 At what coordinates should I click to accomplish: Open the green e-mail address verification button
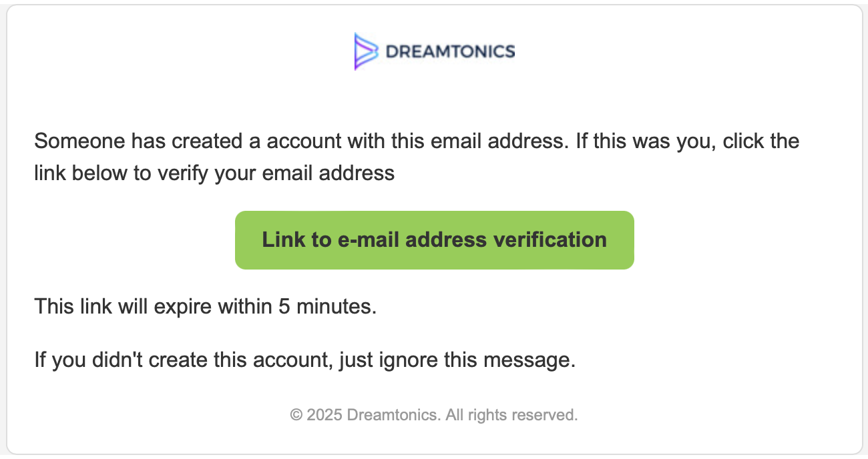click(435, 240)
